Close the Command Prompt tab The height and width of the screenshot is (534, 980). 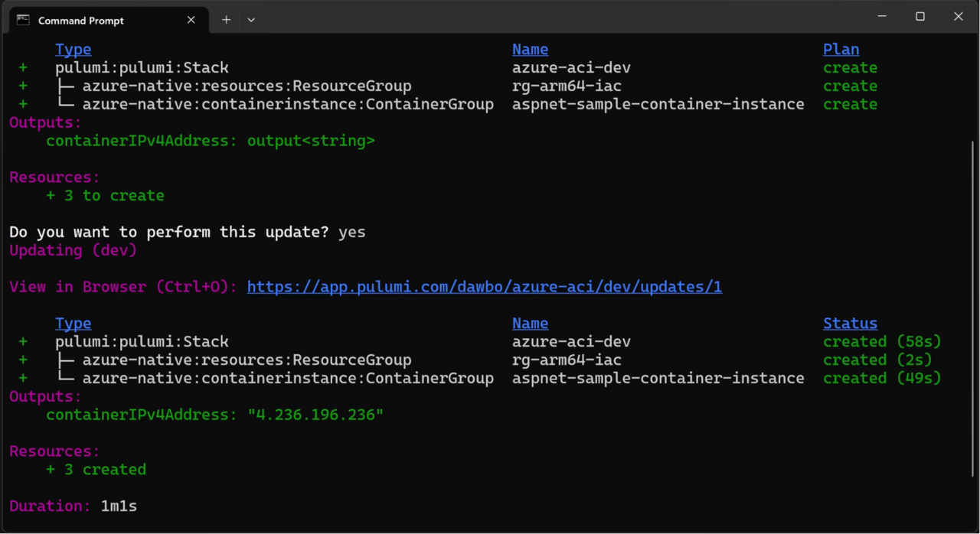191,20
